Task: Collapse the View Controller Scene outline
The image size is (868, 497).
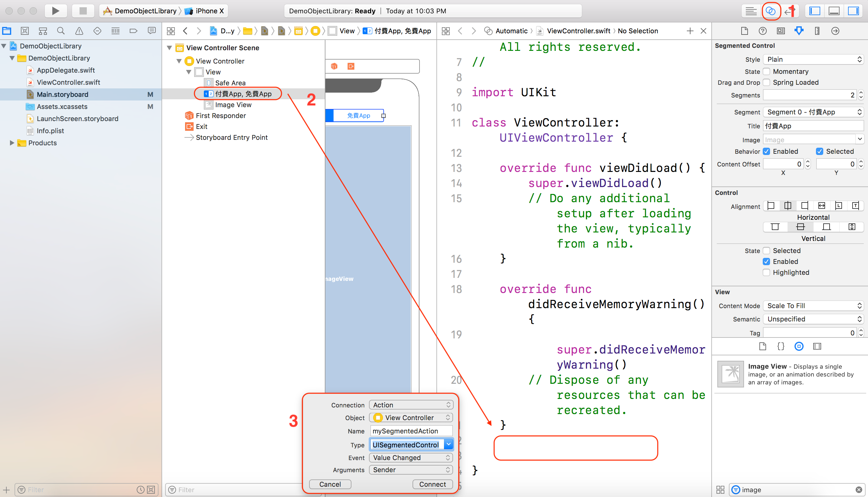Action: pyautogui.click(x=169, y=48)
